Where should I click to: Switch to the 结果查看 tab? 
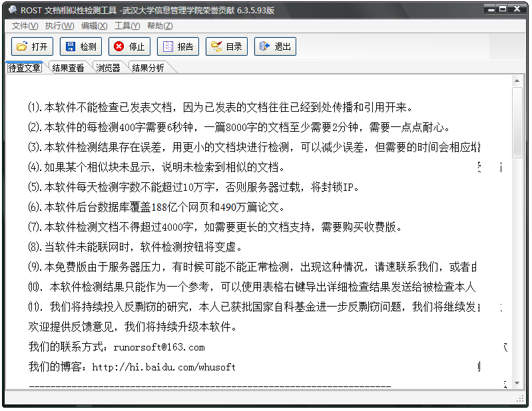point(68,68)
